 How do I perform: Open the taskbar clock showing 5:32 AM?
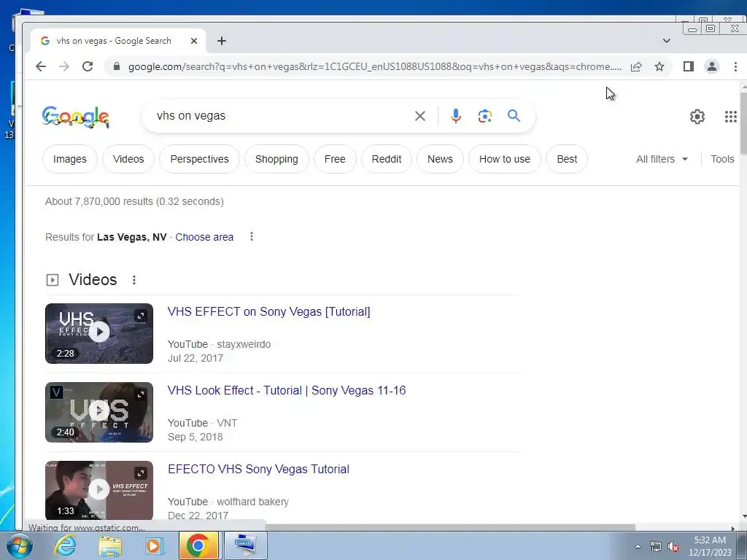pyautogui.click(x=710, y=546)
